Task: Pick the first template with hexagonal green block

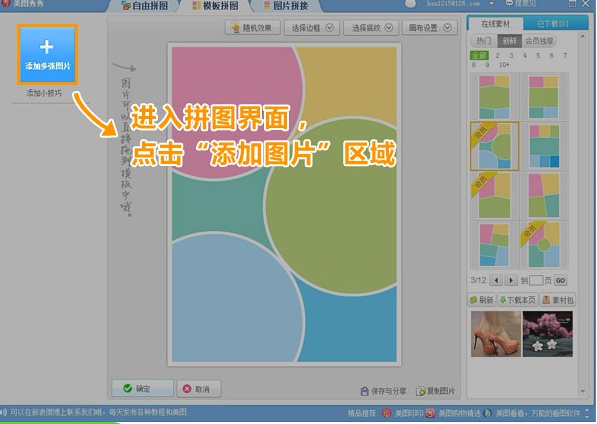Action: (x=494, y=97)
